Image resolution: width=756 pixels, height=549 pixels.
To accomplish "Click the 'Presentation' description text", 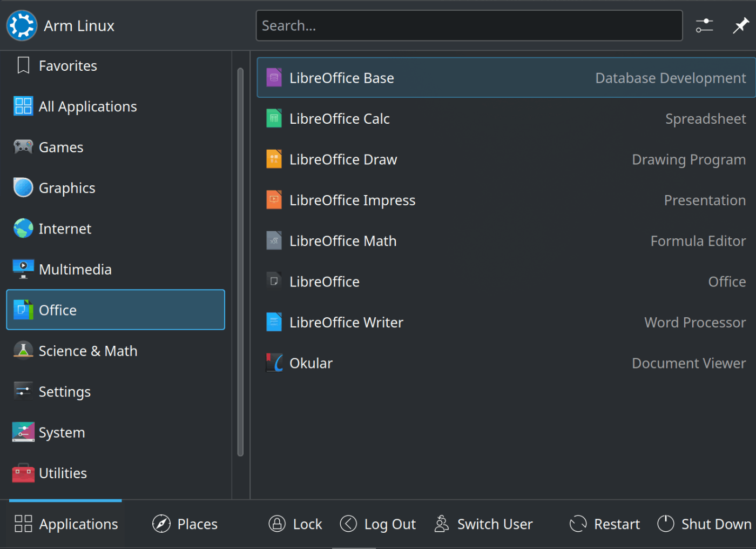I will click(x=705, y=200).
